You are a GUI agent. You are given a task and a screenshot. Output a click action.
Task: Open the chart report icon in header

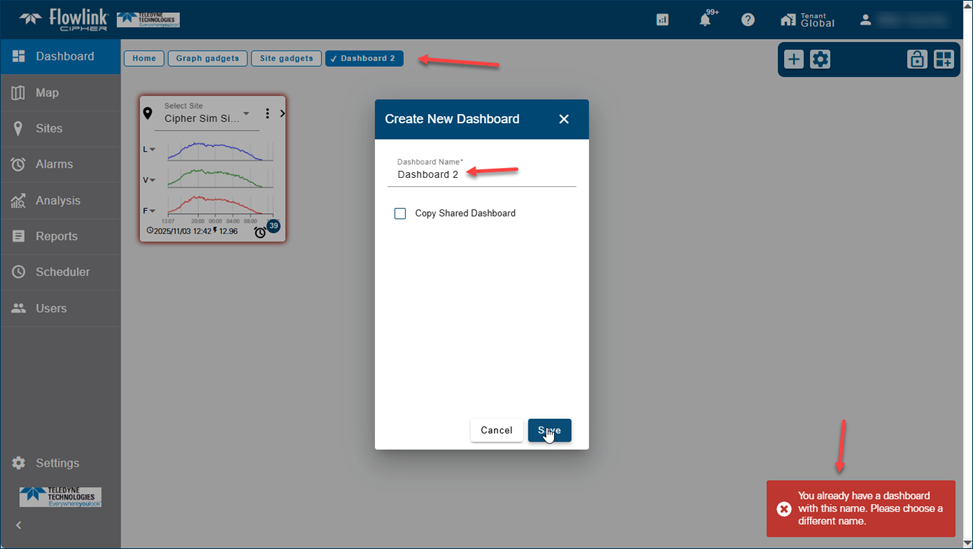(662, 20)
